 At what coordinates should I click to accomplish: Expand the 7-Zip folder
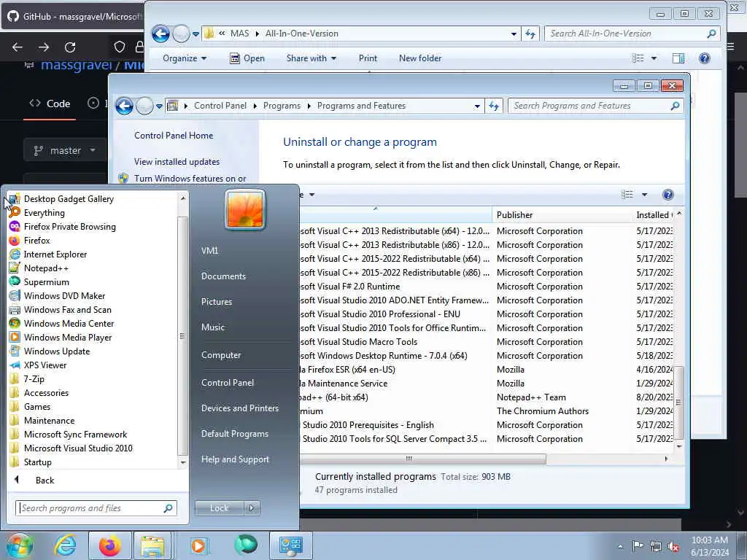pos(34,378)
